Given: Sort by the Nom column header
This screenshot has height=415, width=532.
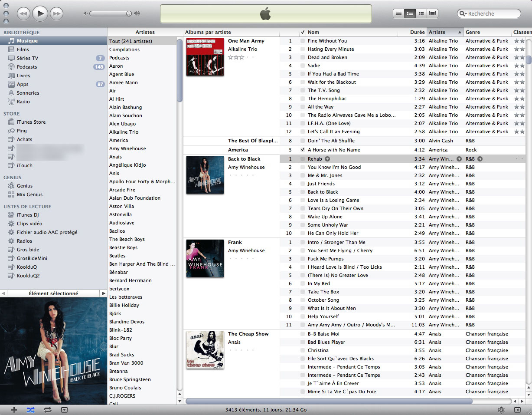Looking at the screenshot, I should click(x=351, y=32).
